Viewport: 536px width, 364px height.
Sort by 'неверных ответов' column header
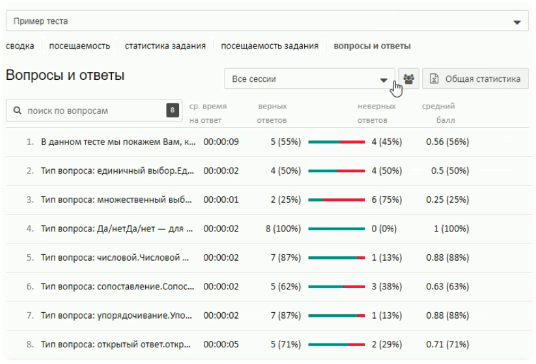click(x=376, y=113)
